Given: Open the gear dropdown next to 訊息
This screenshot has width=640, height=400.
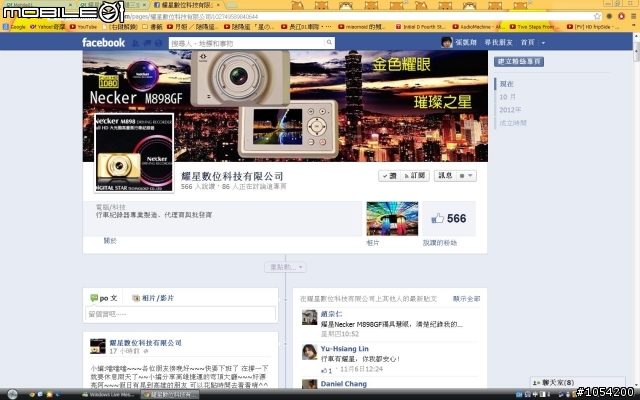Looking at the screenshot, I should [466, 176].
